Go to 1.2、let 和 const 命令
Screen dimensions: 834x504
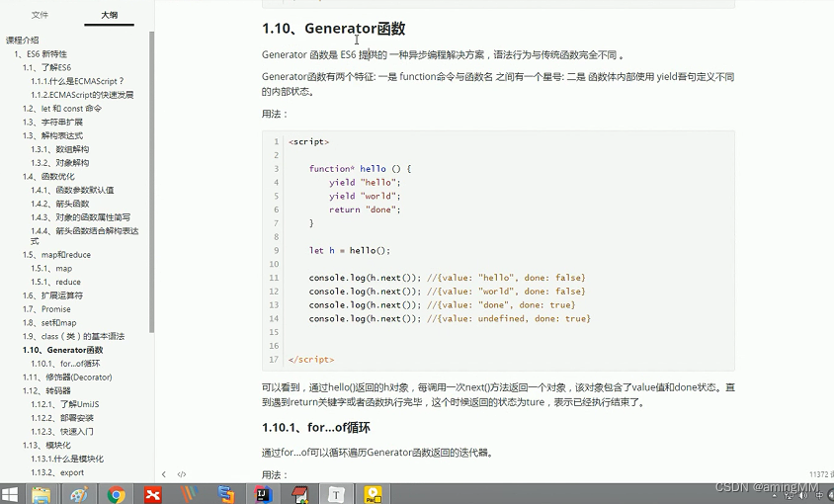(x=62, y=108)
